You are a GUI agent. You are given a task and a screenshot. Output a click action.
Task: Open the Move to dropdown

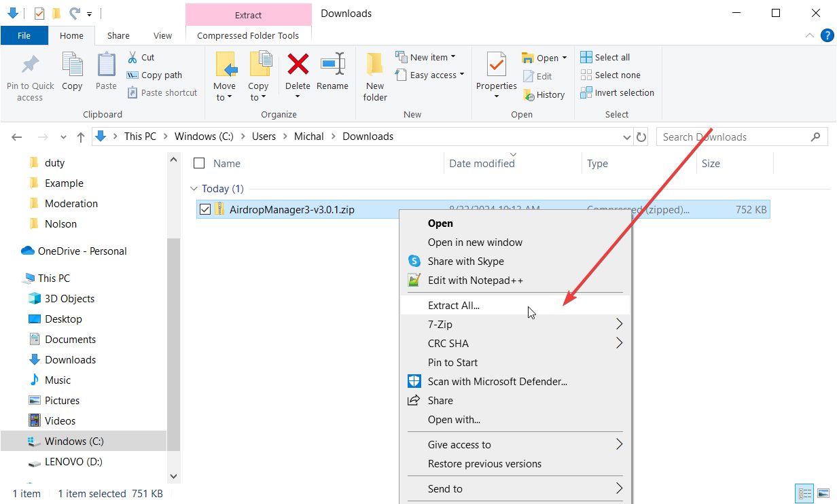[225, 75]
